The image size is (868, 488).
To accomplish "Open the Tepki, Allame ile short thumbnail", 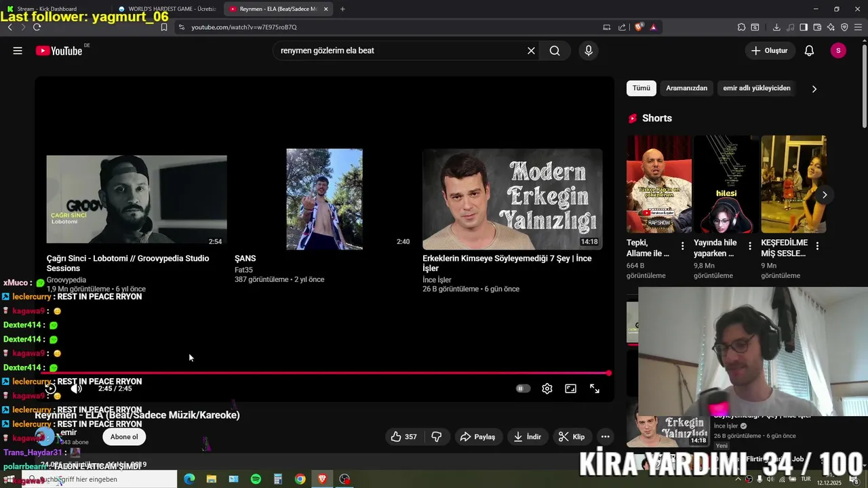I will coord(659,184).
